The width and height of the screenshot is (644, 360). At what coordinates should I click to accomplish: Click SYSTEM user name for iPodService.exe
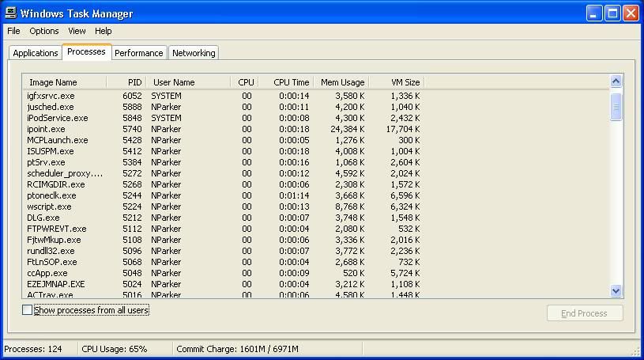click(x=167, y=118)
